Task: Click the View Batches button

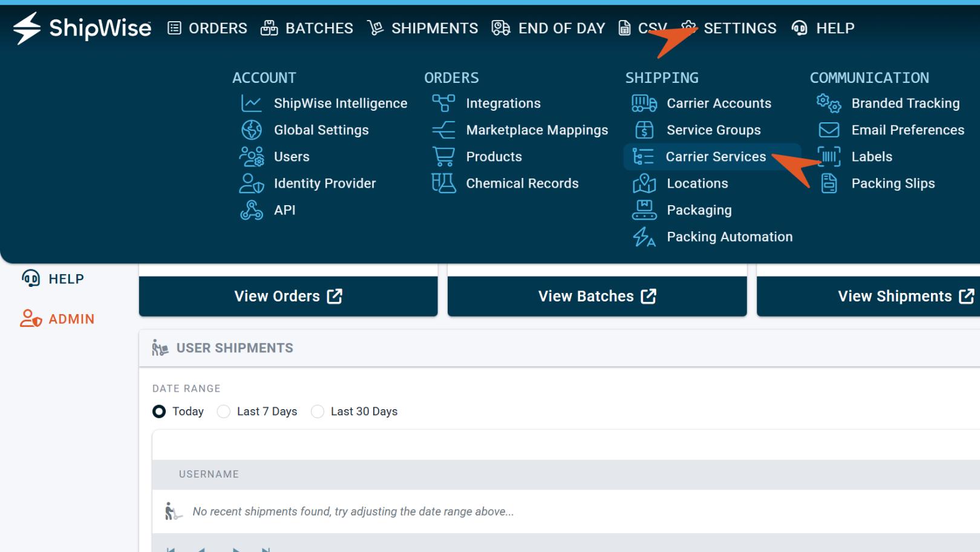Action: coord(597,296)
